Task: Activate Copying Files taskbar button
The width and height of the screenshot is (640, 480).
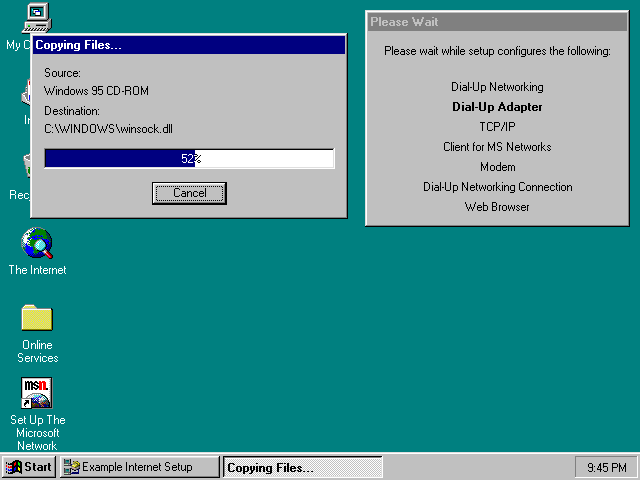Action: (302, 467)
